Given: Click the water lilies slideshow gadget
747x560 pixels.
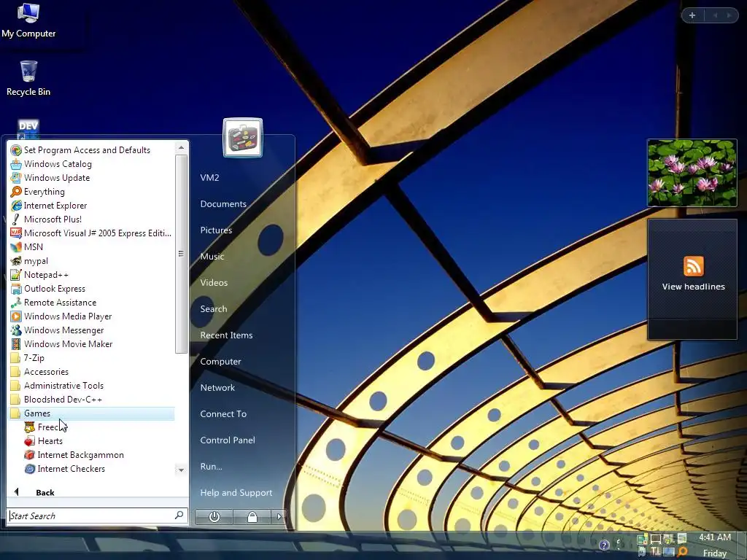Looking at the screenshot, I should [x=692, y=173].
